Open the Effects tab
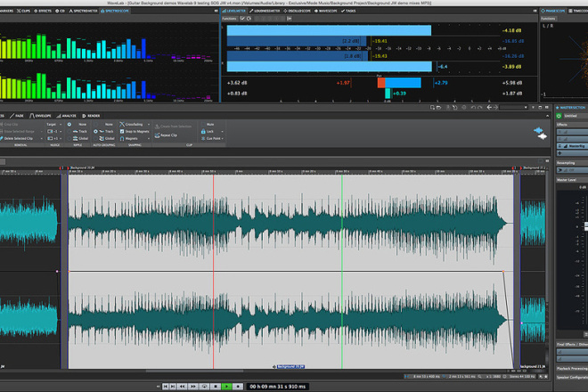This screenshot has height=392, width=588. pos(43,11)
